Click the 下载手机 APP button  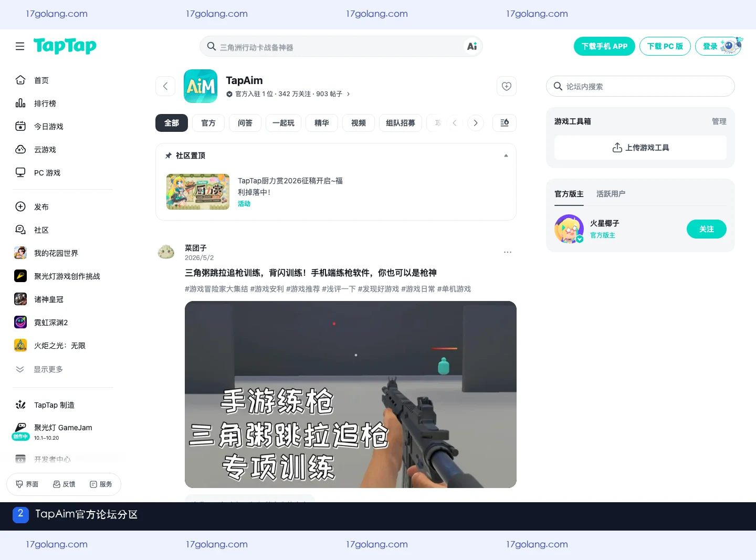click(x=604, y=46)
